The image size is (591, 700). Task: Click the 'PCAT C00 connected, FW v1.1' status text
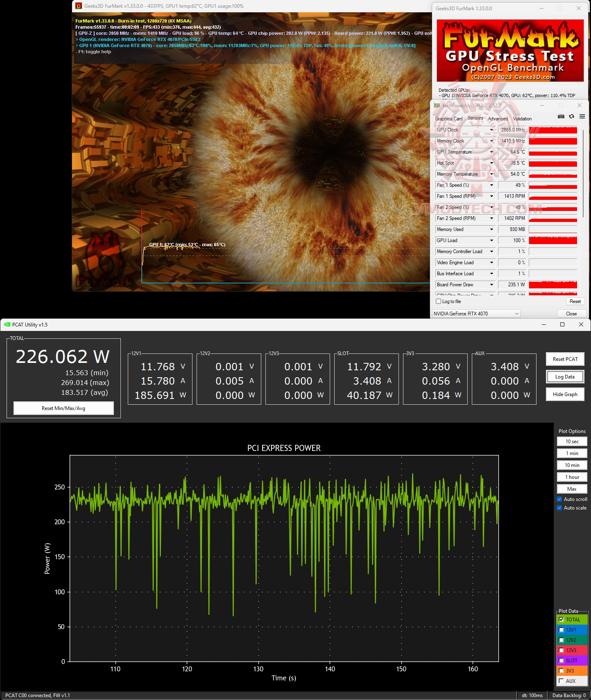pyautogui.click(x=38, y=695)
